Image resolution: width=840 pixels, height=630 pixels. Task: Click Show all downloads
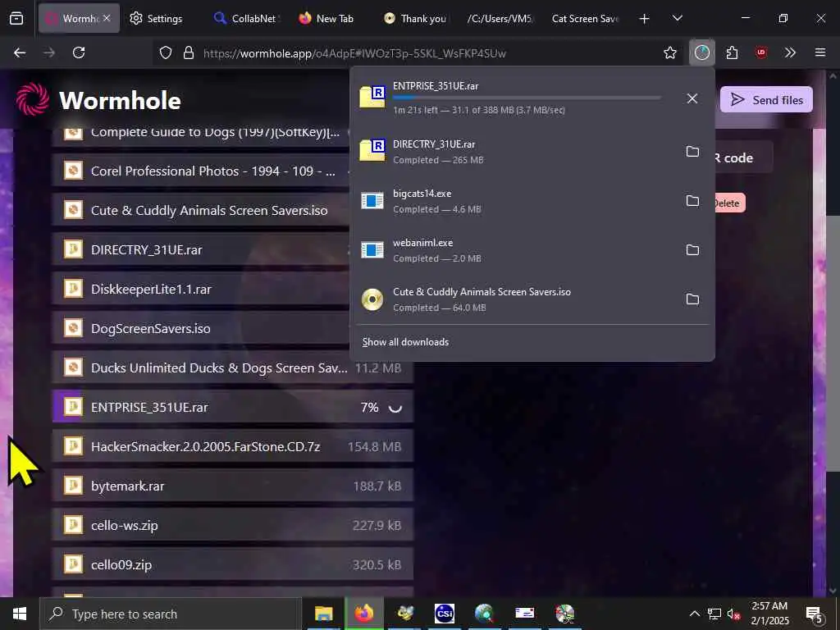(405, 342)
